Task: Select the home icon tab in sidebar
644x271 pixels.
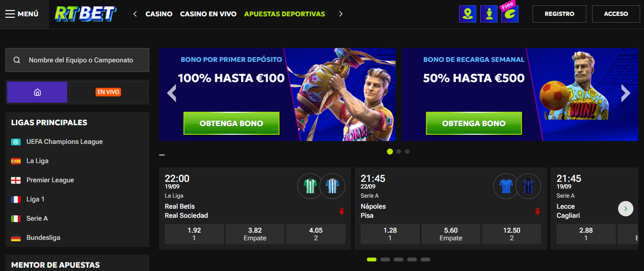Action: pos(37,92)
